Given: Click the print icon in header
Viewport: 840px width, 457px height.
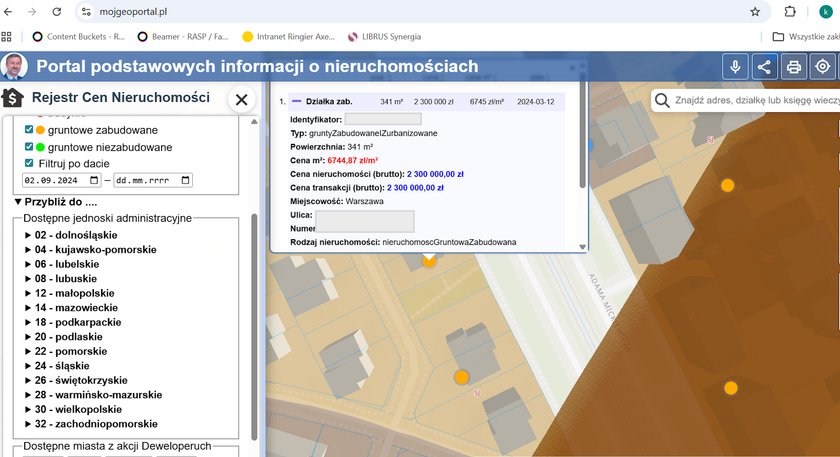Looking at the screenshot, I should 794,67.
